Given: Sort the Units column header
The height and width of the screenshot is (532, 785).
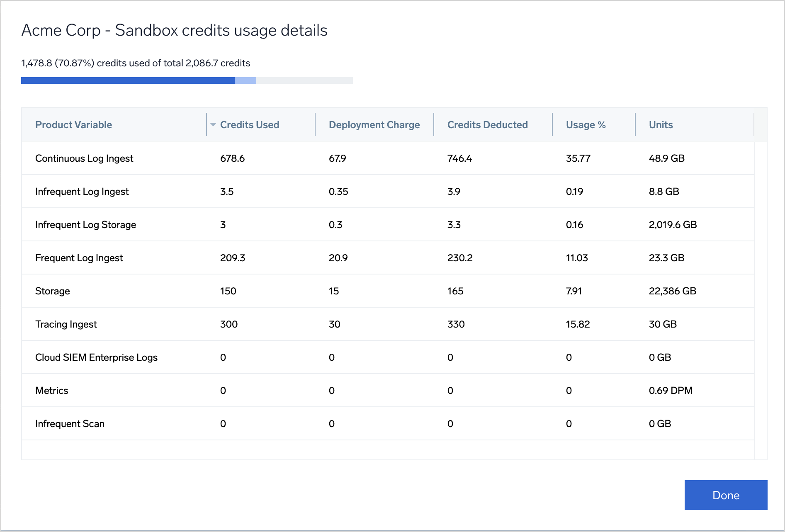Looking at the screenshot, I should coord(661,124).
